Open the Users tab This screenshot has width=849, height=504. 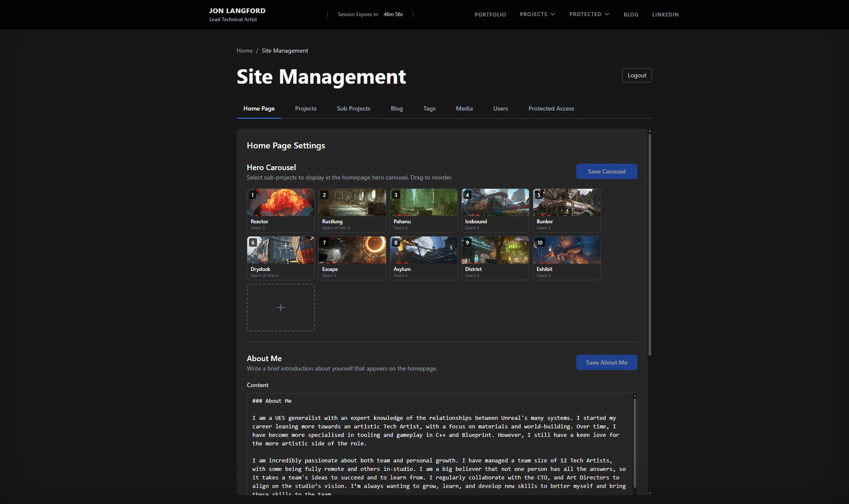[500, 108]
